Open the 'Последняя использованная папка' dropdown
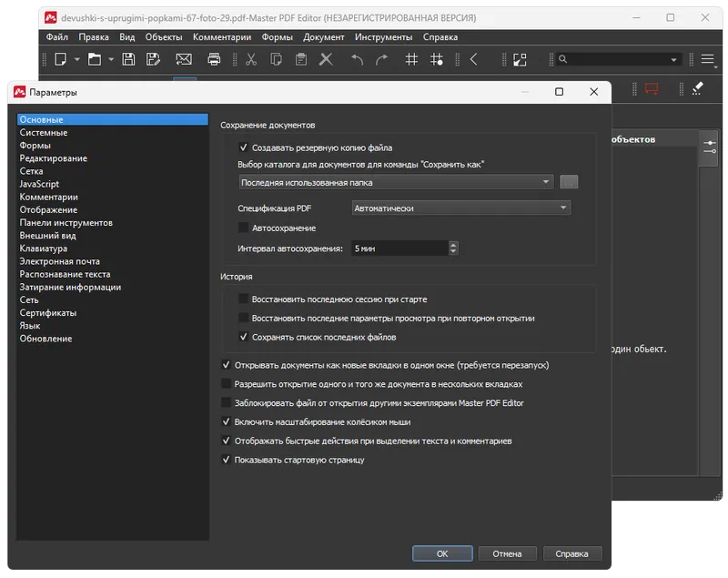This screenshot has height=578, width=728. coord(395,182)
